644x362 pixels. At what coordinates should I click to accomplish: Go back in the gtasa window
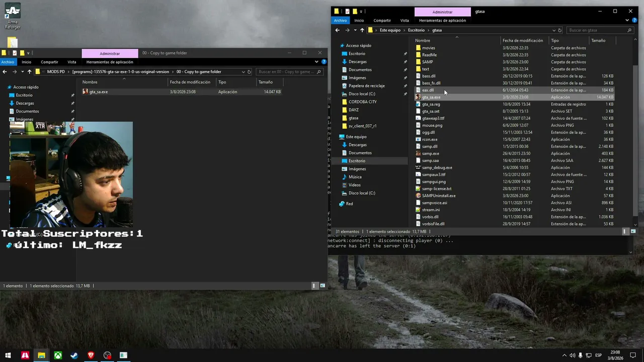click(338, 30)
